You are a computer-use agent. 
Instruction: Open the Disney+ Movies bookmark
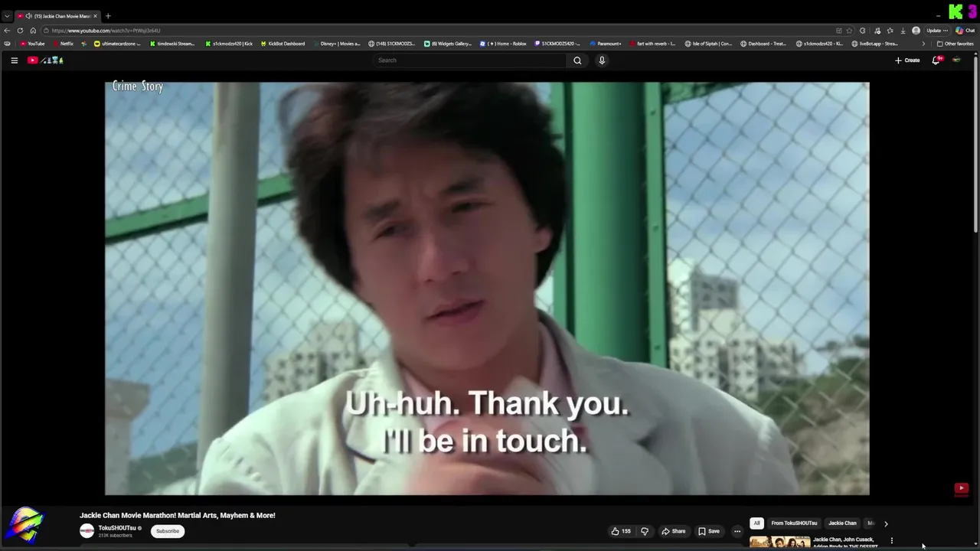pyautogui.click(x=336, y=44)
